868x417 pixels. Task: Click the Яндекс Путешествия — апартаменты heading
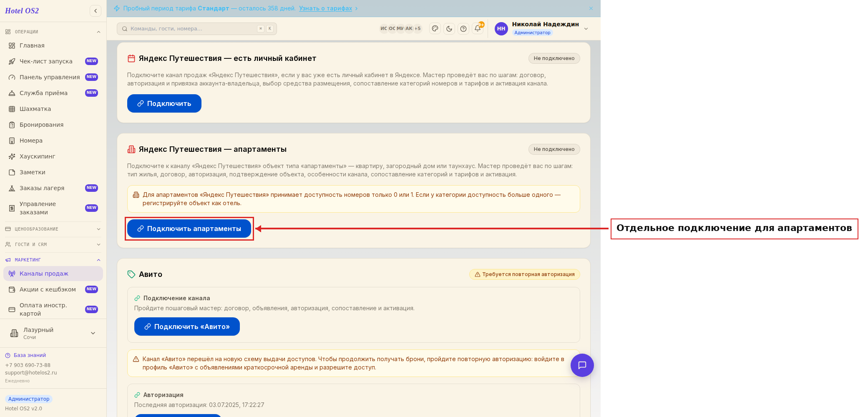click(x=213, y=149)
